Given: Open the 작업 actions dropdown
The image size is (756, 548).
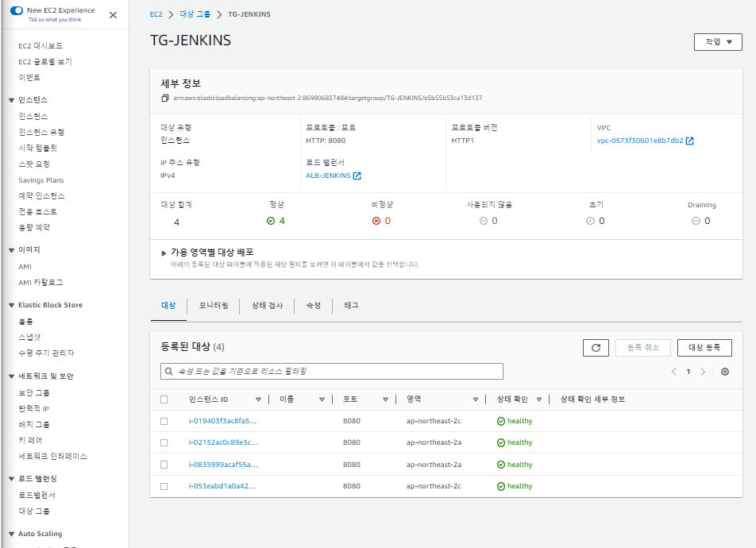Looking at the screenshot, I should click(x=718, y=42).
